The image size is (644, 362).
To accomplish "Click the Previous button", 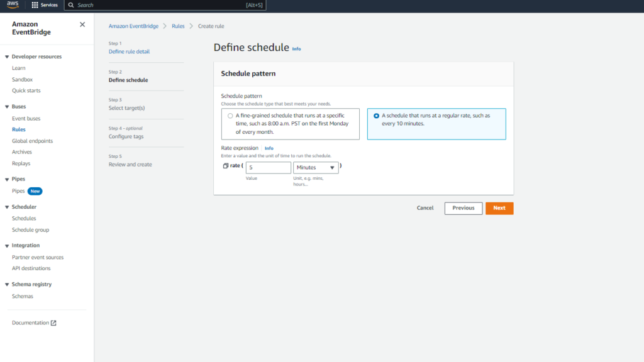I will pyautogui.click(x=464, y=208).
